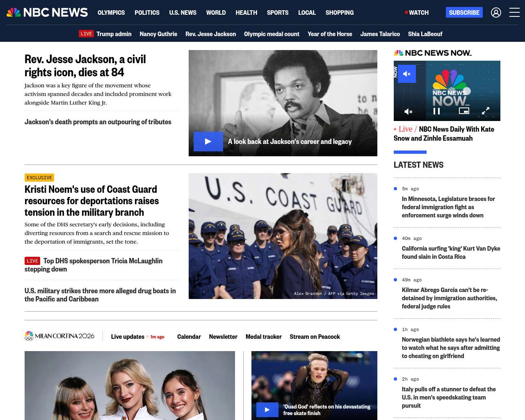The image size is (525, 420).
Task: Open the Olympics menu item
Action: point(111,12)
